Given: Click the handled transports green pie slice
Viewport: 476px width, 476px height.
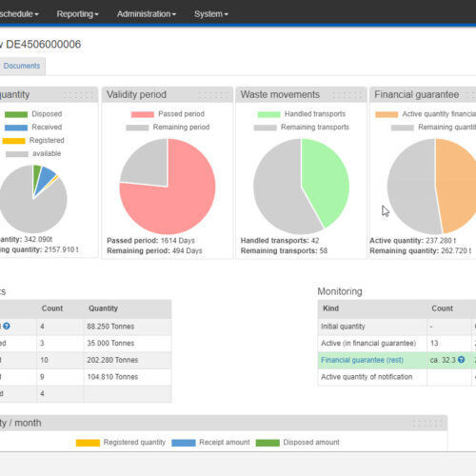Looking at the screenshot, I should tap(327, 181).
